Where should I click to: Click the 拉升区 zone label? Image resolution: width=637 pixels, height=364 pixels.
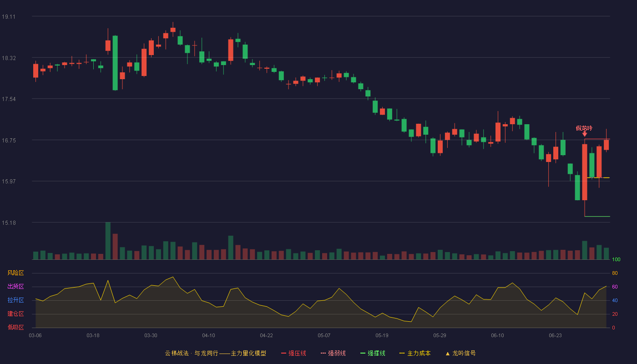[15, 300]
